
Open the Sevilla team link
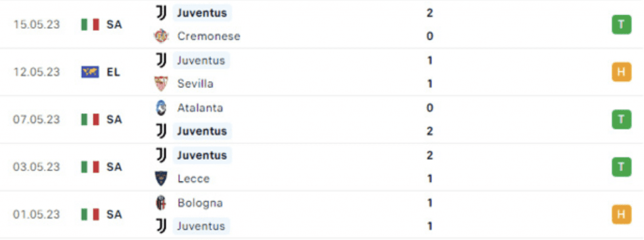click(195, 84)
